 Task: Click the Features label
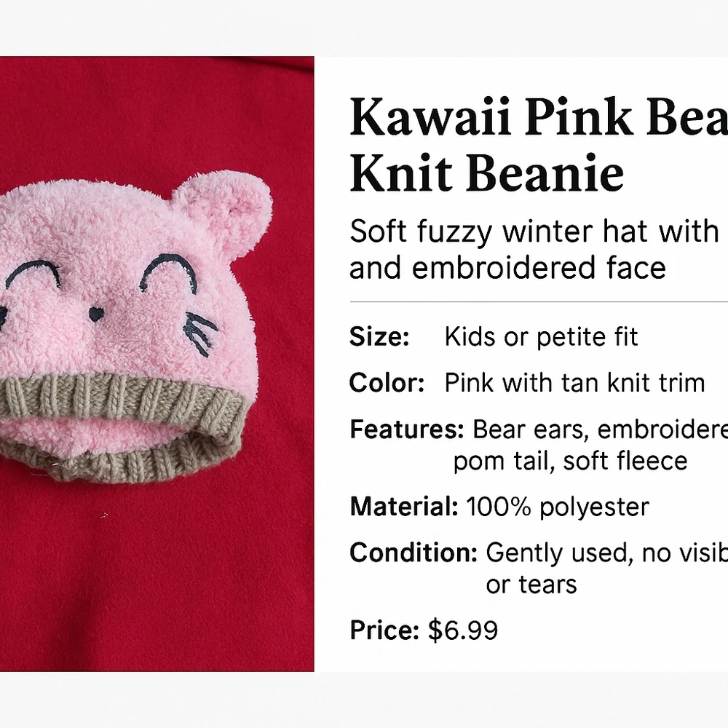407,430
